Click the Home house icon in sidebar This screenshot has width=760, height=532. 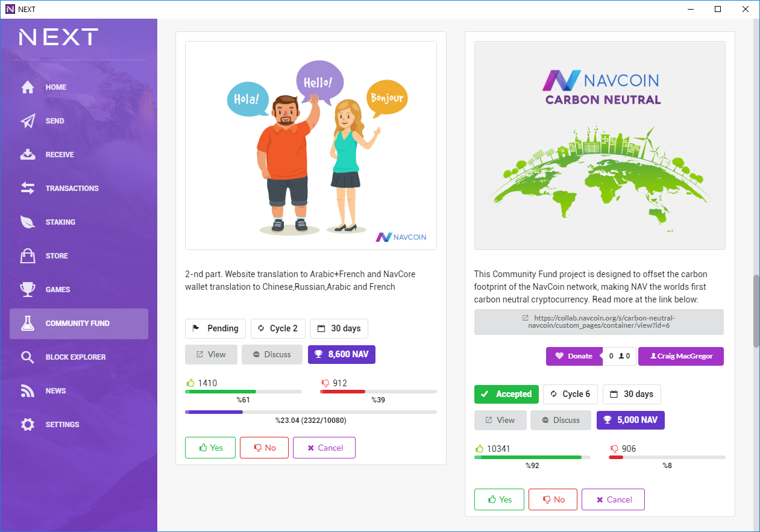(x=28, y=87)
